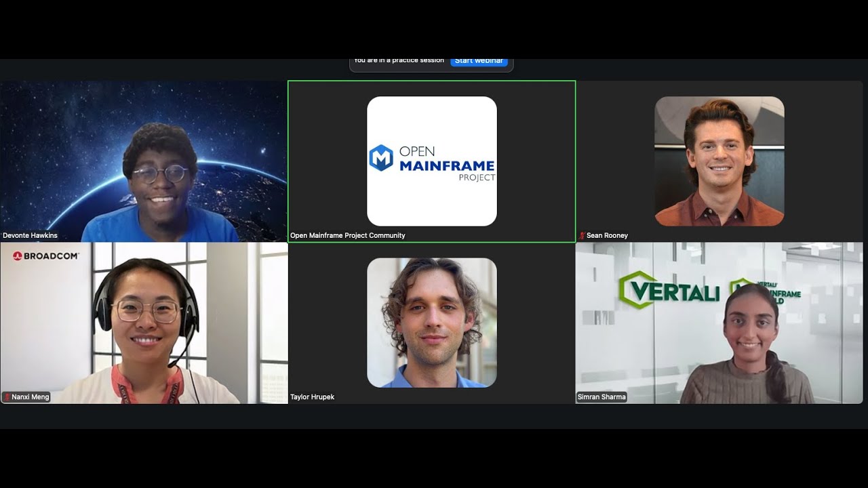Click the Open Mainframe Project logo avatar

point(432,161)
